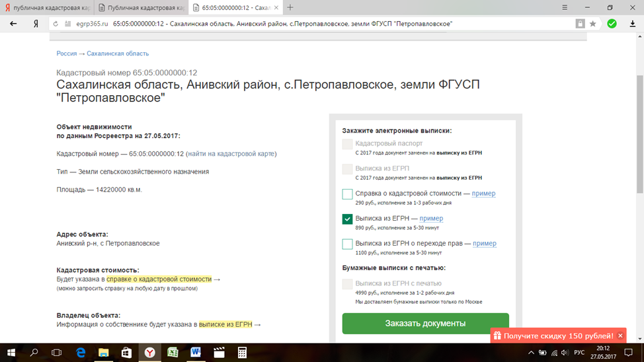Expand hidden system tray icons chevron
Screen dimensions: 644x362
tap(531, 353)
